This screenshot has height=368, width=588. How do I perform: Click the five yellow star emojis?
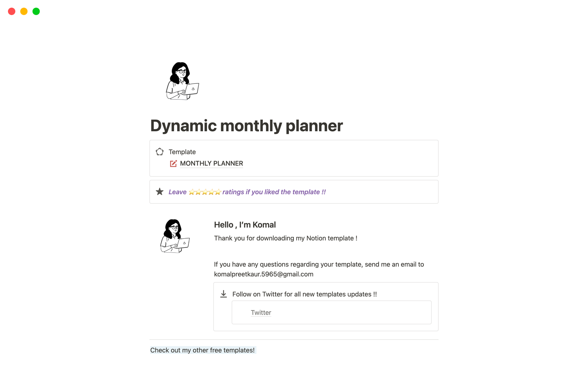(205, 192)
